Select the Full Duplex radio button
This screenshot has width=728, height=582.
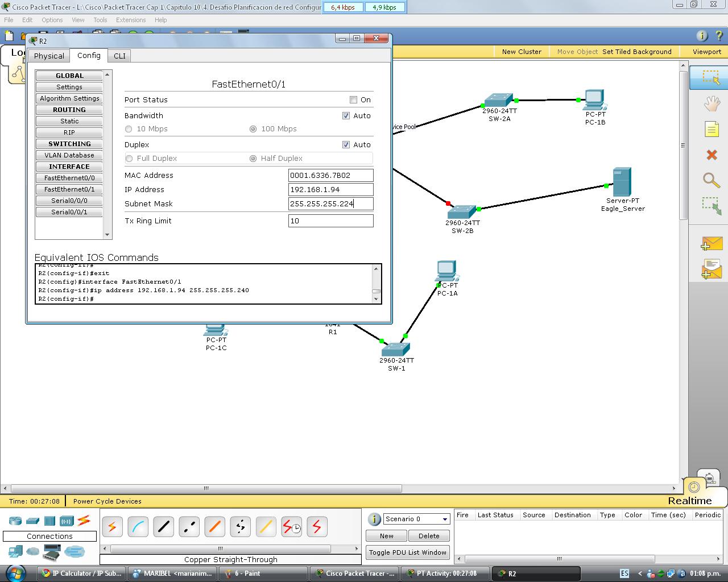coord(129,159)
